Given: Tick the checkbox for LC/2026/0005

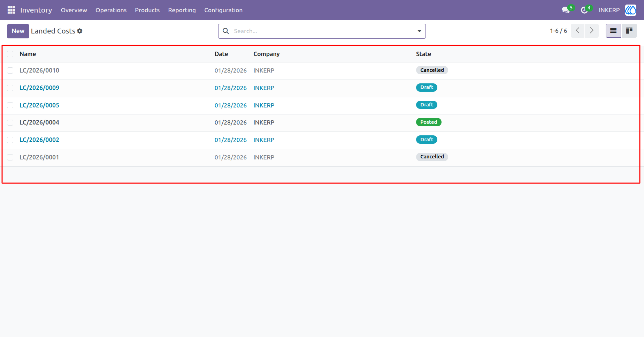Looking at the screenshot, I should [x=10, y=105].
